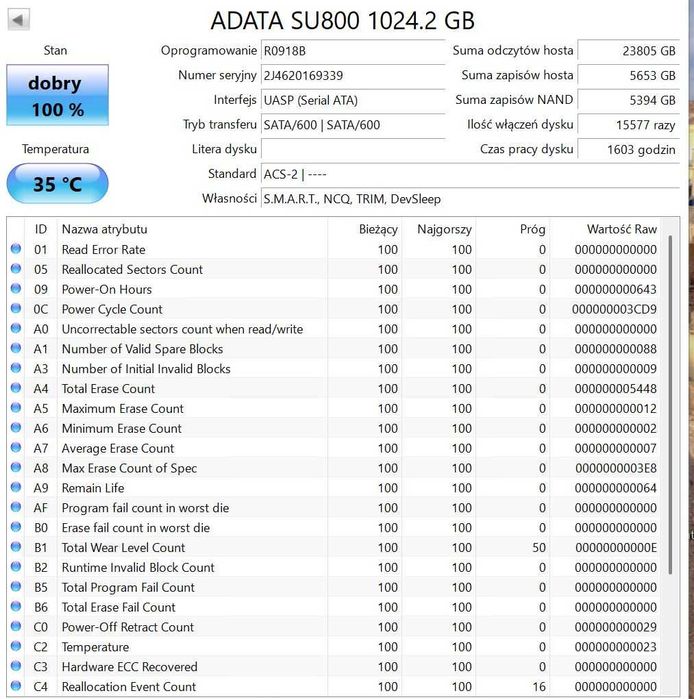Click the Oprogramowanie field R0918B
The width and height of the screenshot is (694, 699).
pos(353,51)
